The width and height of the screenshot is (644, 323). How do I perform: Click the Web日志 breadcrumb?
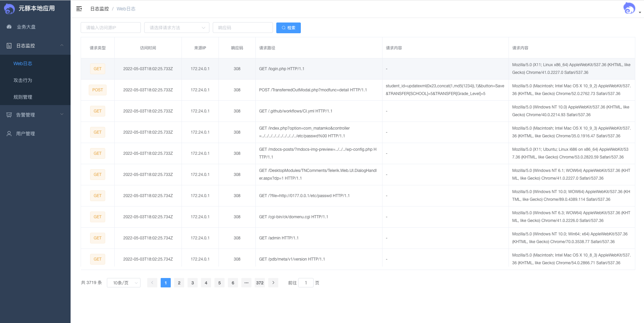126,9
